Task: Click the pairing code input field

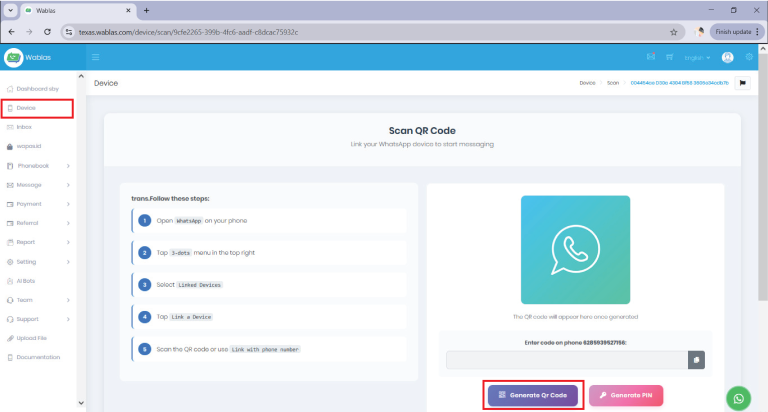Action: (565, 360)
